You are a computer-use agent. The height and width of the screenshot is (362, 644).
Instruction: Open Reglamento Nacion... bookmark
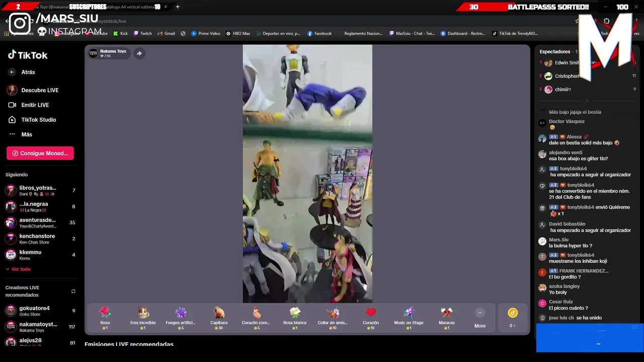[x=363, y=34]
